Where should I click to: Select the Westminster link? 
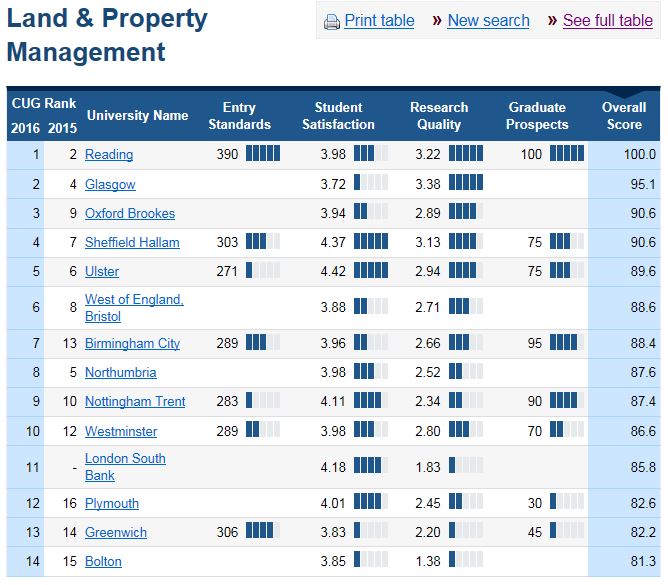pyautogui.click(x=121, y=431)
